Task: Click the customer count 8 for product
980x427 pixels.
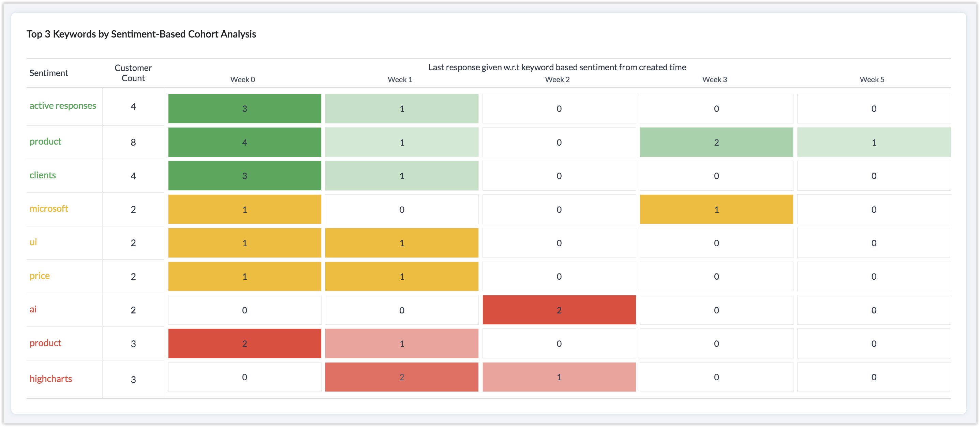Action: click(x=133, y=142)
